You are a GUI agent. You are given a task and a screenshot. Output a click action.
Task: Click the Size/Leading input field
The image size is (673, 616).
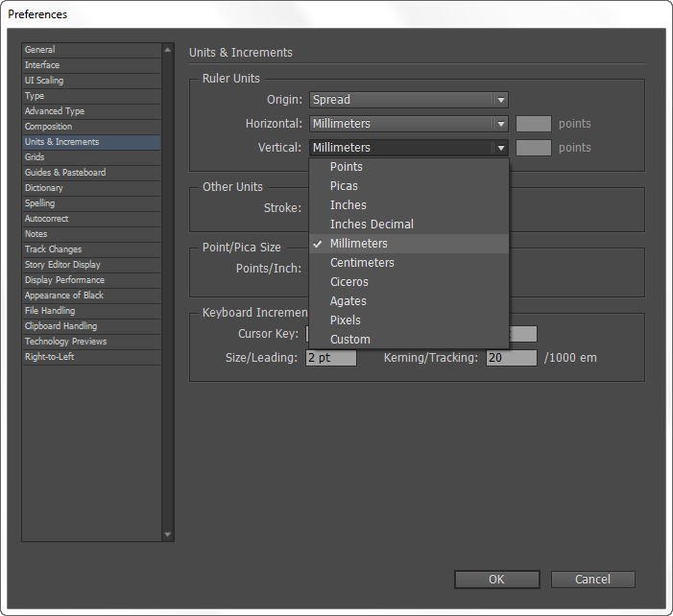[331, 358]
